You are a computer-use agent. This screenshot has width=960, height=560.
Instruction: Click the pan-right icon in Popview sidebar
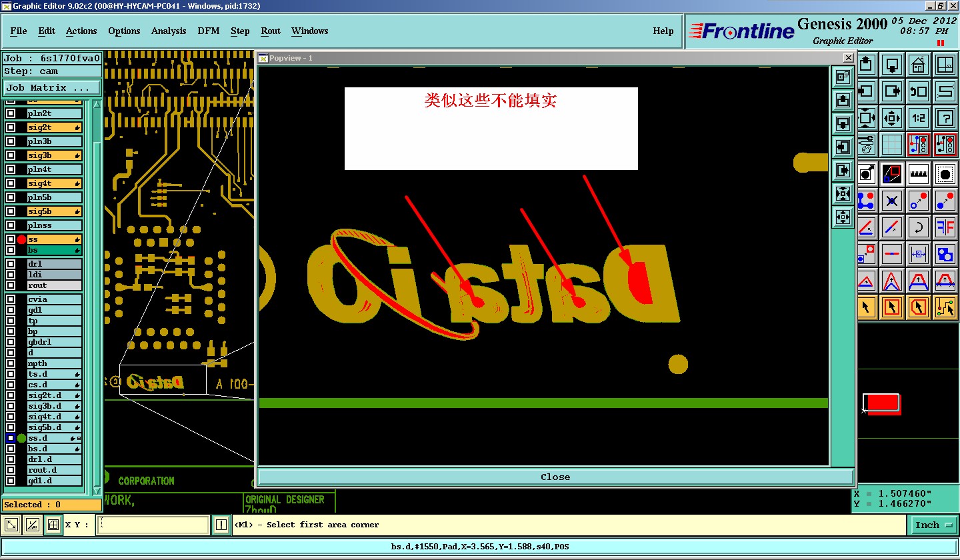(843, 170)
